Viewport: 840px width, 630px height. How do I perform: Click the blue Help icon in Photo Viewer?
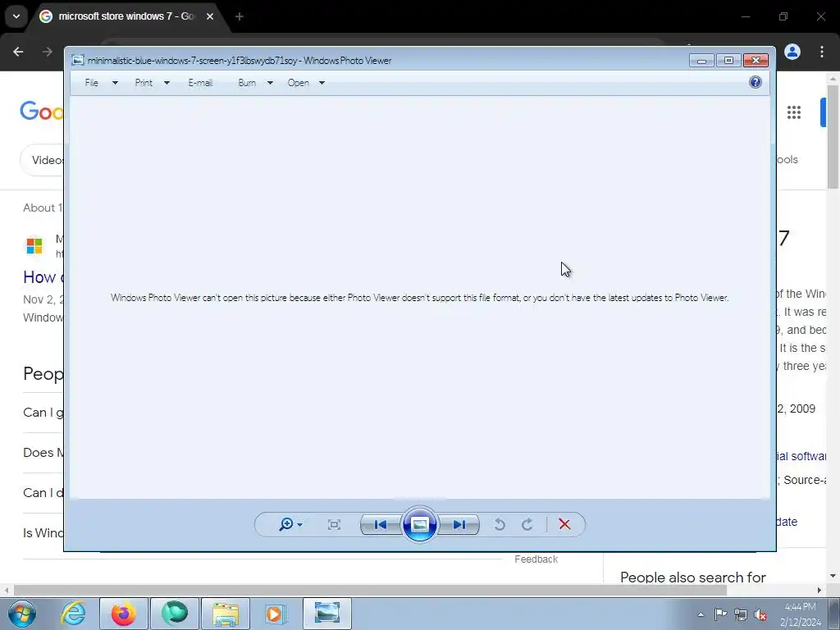[756, 82]
